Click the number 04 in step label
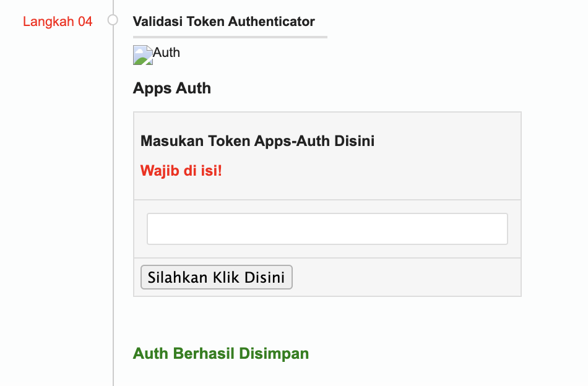The height and width of the screenshot is (386, 588). (85, 22)
